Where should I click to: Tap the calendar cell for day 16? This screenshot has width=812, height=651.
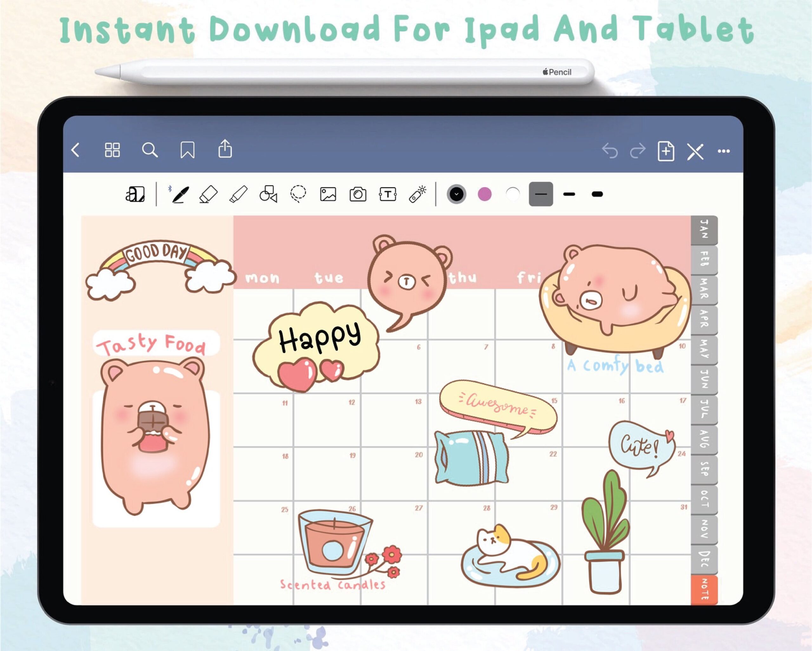pyautogui.click(x=596, y=420)
